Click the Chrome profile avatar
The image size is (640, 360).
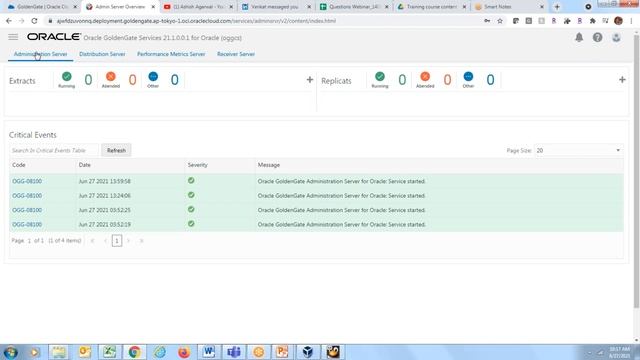(x=618, y=21)
